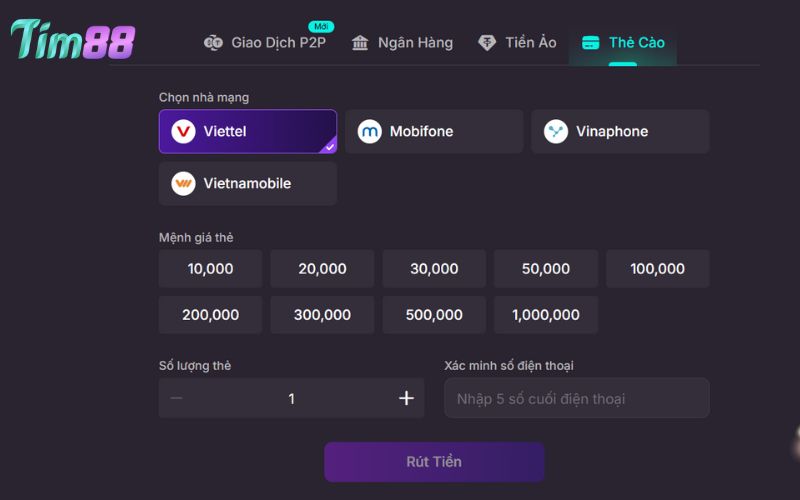Click the Viettel carrier logo icon
The image size is (800, 500).
pyautogui.click(x=183, y=132)
